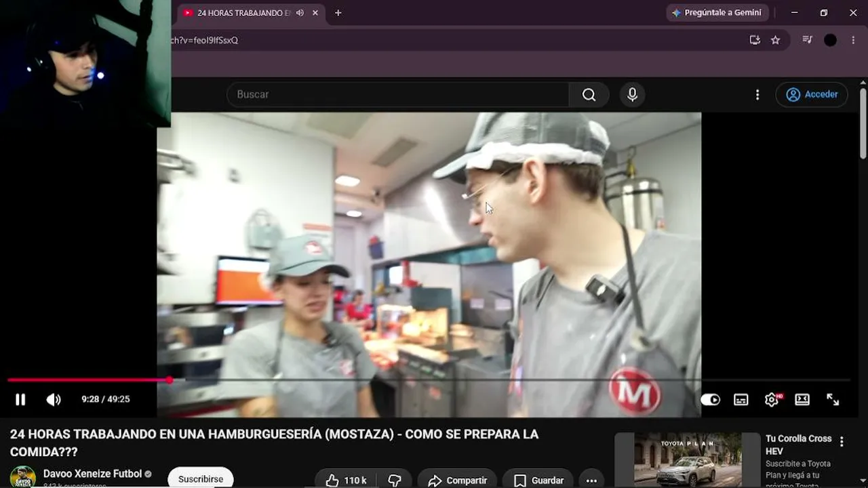The height and width of the screenshot is (488, 868).
Task: Turn on subtitles with the captions icon
Action: (741, 400)
